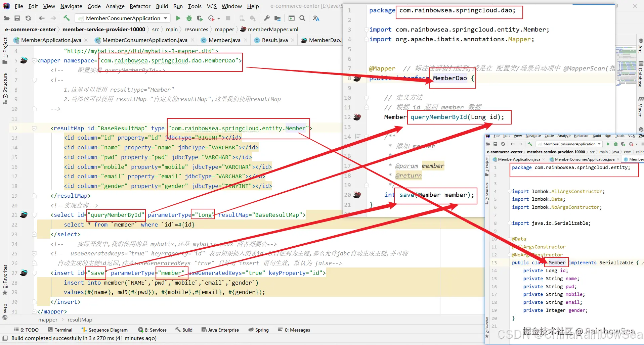
Task: Open Search Everywhere magnifier icon
Action: pos(302,18)
